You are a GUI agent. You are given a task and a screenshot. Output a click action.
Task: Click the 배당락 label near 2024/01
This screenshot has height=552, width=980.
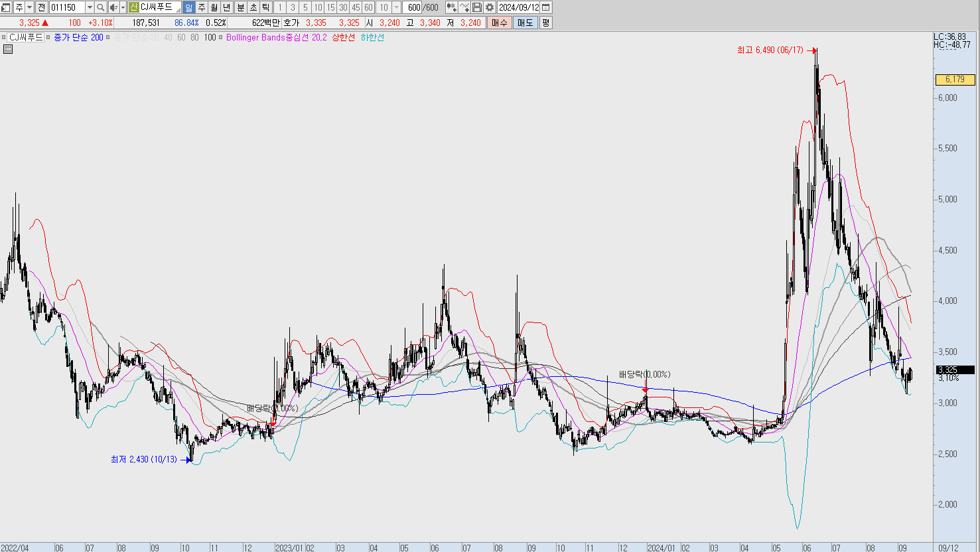pos(644,374)
